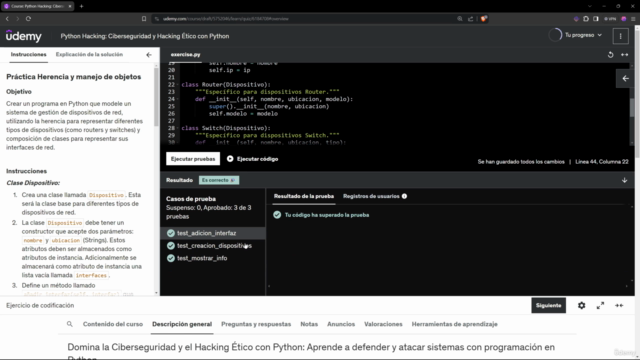The width and height of the screenshot is (640, 360).
Task: Collapse results panel with down arrow
Action: point(624,180)
